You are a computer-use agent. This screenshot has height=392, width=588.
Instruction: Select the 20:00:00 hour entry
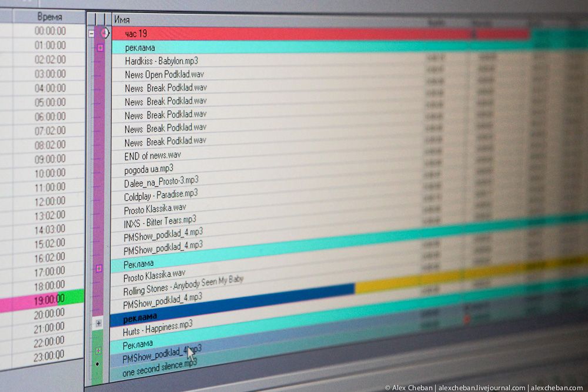[49, 313]
